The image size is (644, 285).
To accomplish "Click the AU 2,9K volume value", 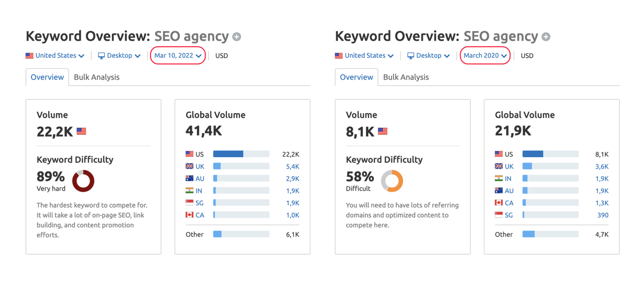I will [293, 179].
